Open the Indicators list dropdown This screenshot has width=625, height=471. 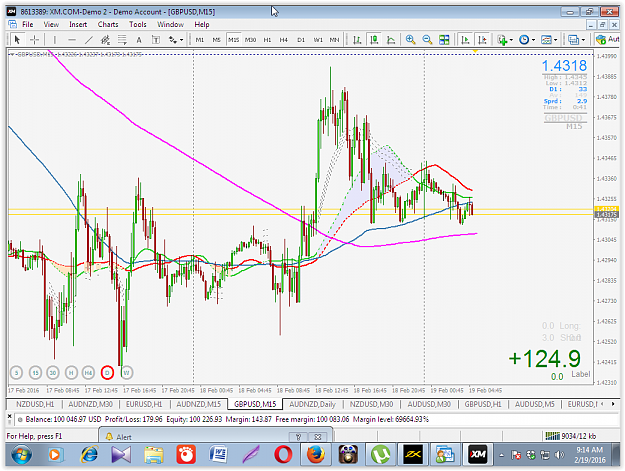pyautogui.click(x=505, y=40)
